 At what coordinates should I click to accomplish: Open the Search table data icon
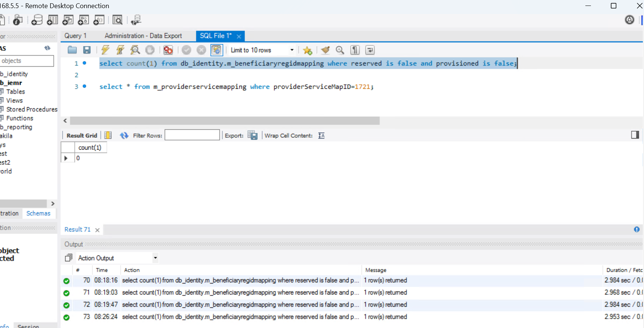[118, 20]
